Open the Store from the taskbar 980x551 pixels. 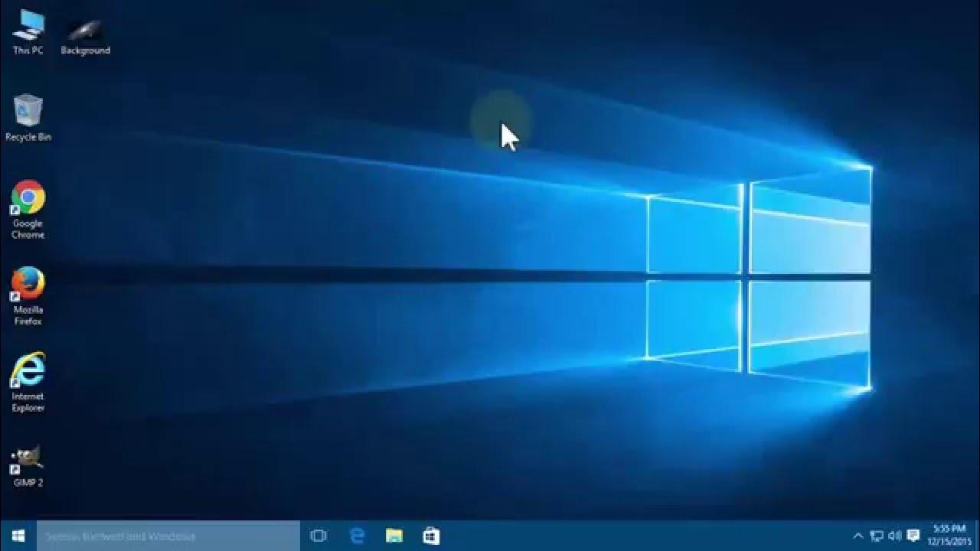coord(431,536)
